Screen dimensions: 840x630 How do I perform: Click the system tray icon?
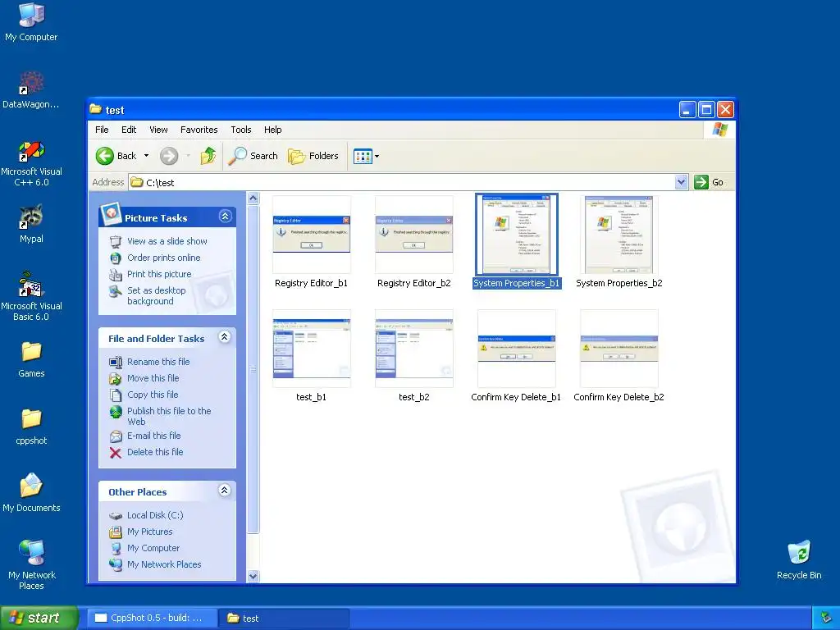pos(825,619)
